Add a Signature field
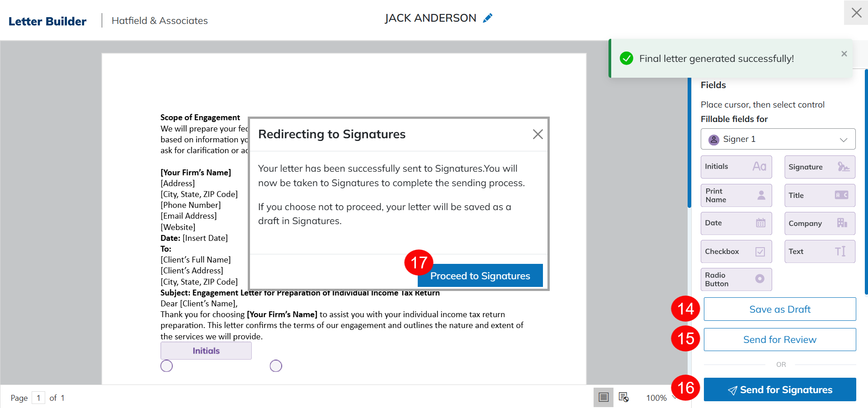The width and height of the screenshot is (868, 408). tap(819, 167)
